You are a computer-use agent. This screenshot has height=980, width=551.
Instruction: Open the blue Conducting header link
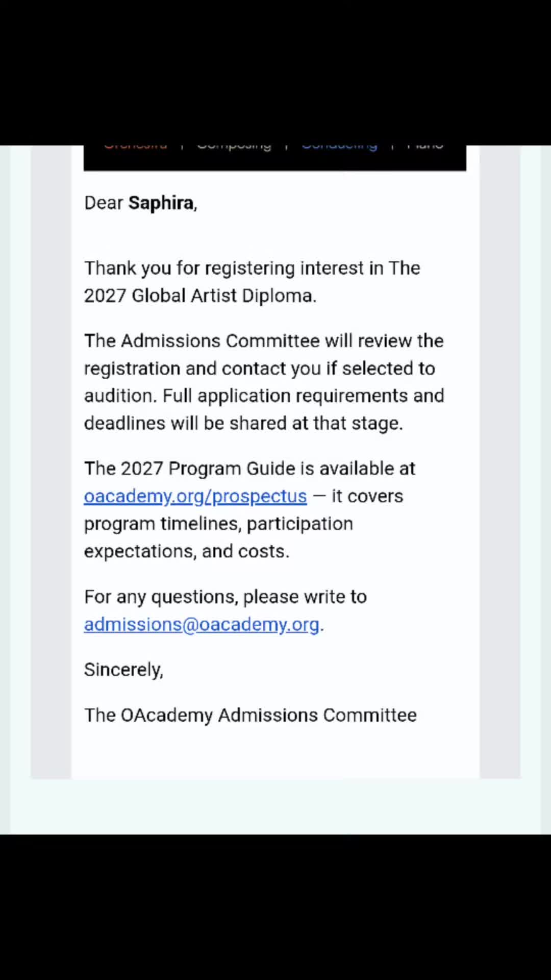(x=339, y=147)
